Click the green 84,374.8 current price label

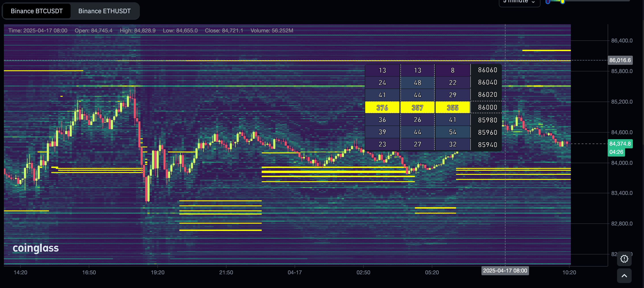(x=620, y=144)
